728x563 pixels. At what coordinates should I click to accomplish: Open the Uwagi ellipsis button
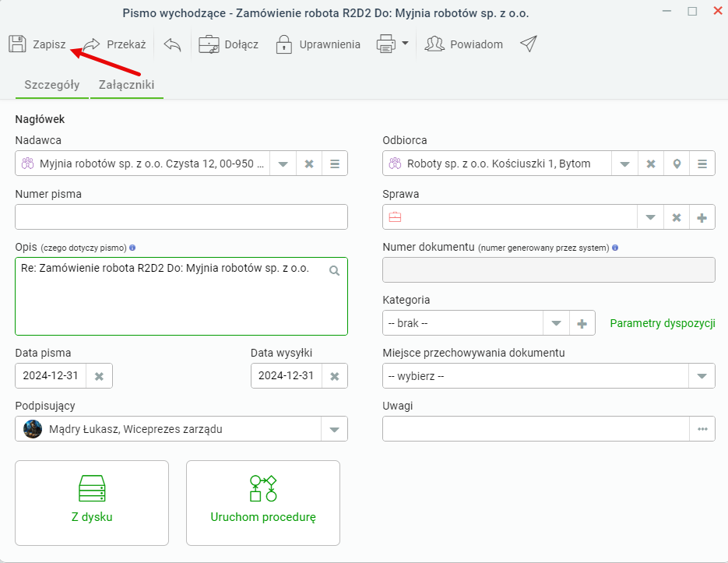tap(702, 429)
